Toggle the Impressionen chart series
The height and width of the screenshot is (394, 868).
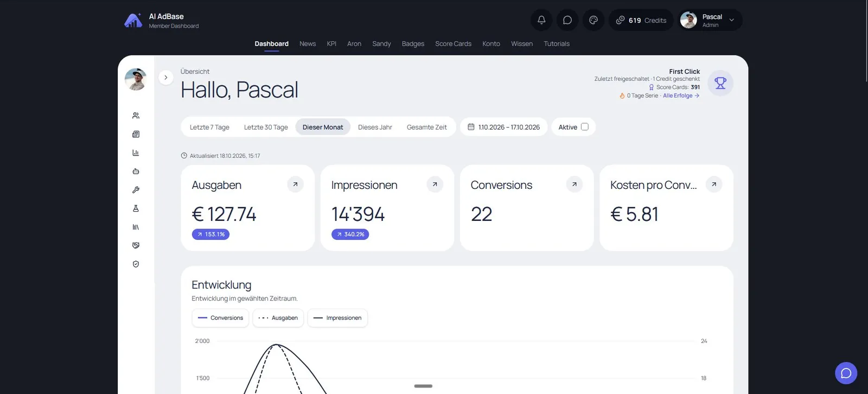[337, 318]
